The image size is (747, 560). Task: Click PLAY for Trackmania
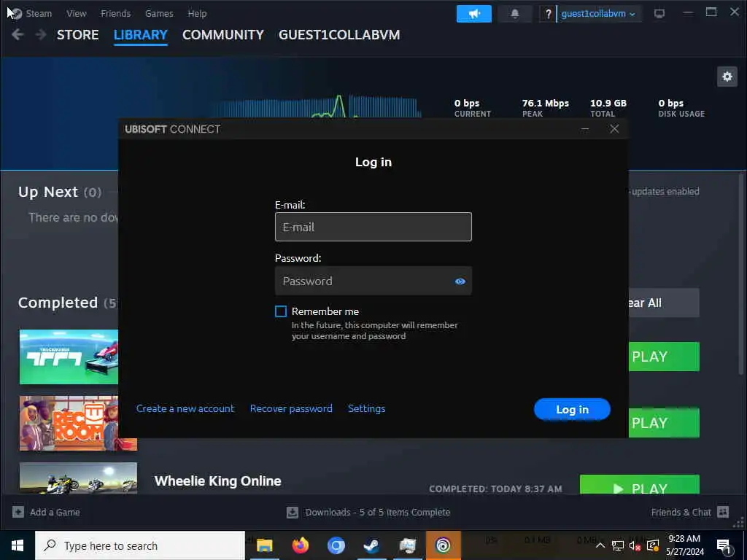pyautogui.click(x=664, y=357)
